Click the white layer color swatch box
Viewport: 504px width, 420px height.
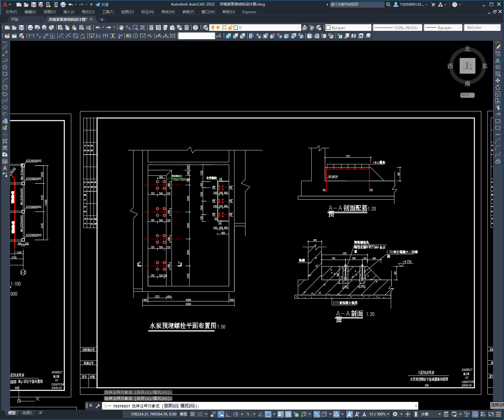[236, 28]
